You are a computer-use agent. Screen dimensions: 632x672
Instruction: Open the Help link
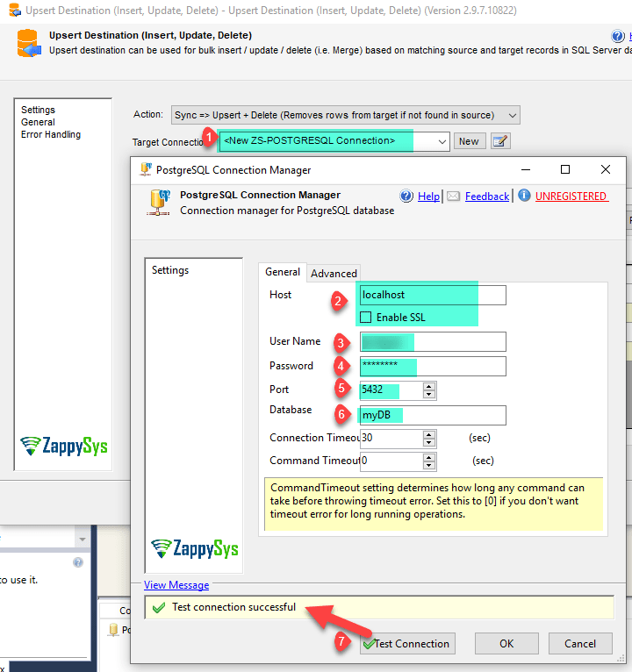[428, 197]
